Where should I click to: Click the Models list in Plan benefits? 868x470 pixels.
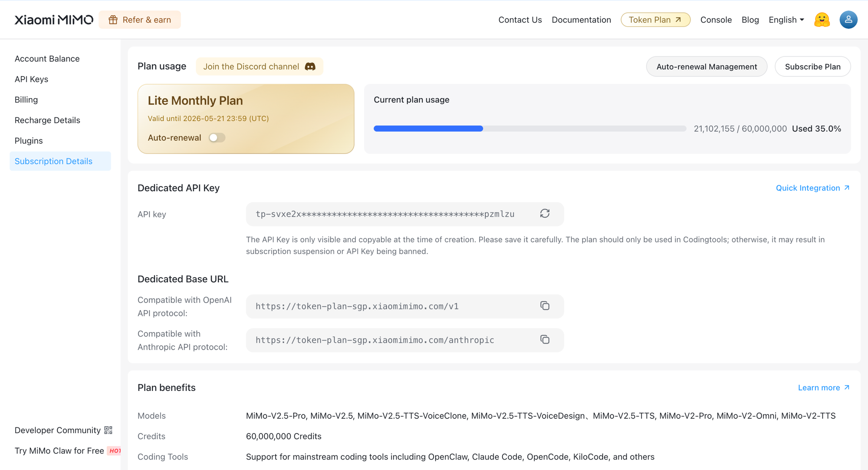(541, 416)
